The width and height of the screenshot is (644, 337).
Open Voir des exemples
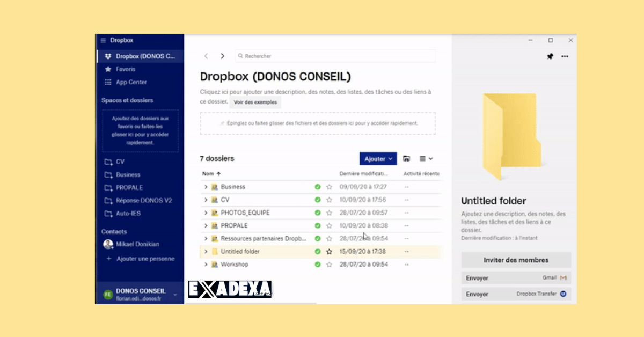[255, 102]
